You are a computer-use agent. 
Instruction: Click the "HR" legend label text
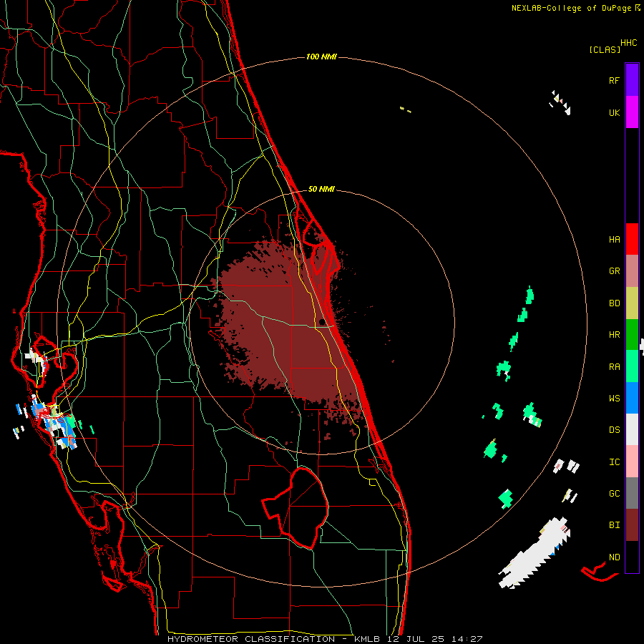[614, 335]
